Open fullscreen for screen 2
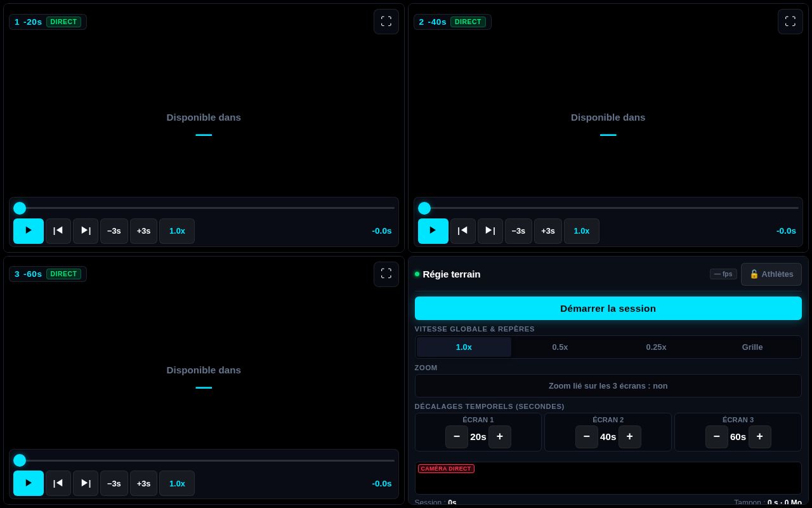 click(790, 22)
